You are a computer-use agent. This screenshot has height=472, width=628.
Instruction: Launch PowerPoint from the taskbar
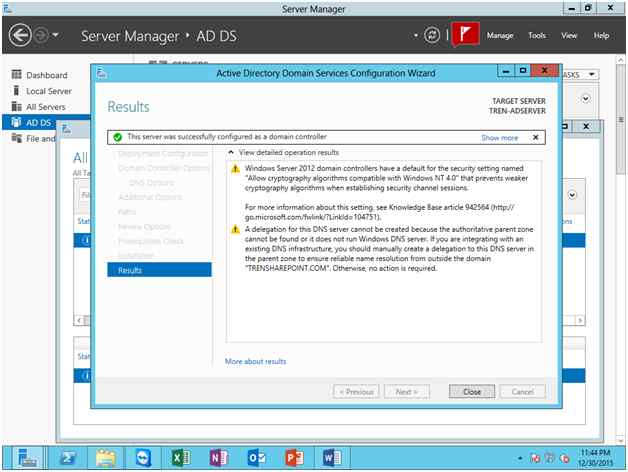[294, 458]
